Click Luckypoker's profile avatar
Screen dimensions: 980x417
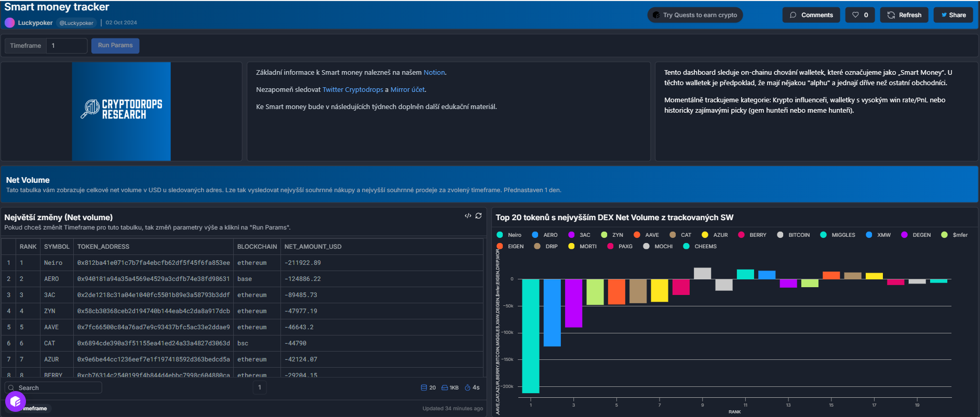pyautogui.click(x=9, y=23)
